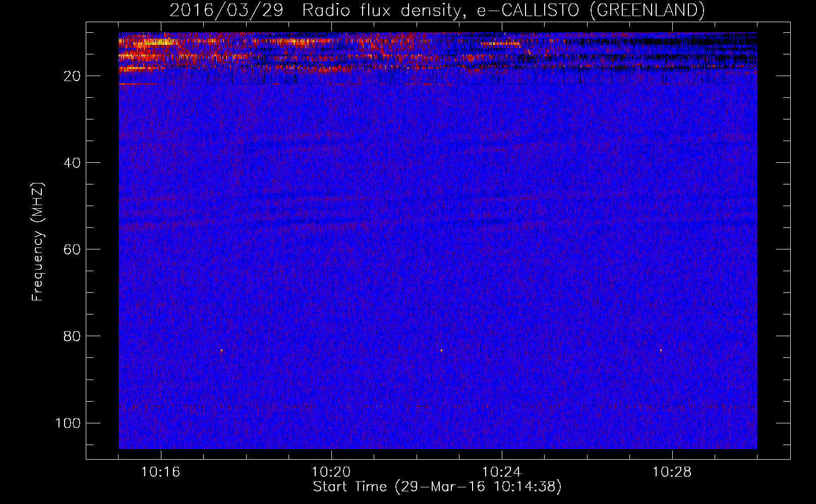Click the 10:20 time tick label
Image resolution: width=816 pixels, height=504 pixels.
click(331, 472)
